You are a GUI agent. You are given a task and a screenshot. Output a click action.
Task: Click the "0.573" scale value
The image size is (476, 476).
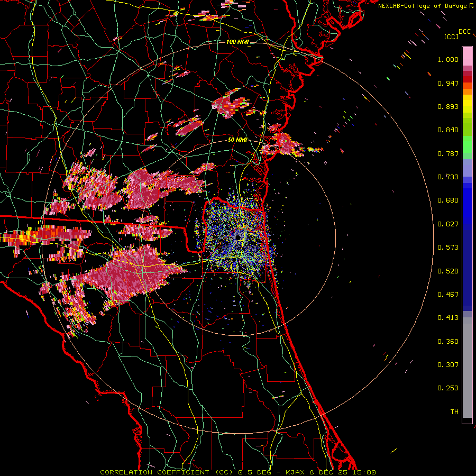[x=448, y=248]
